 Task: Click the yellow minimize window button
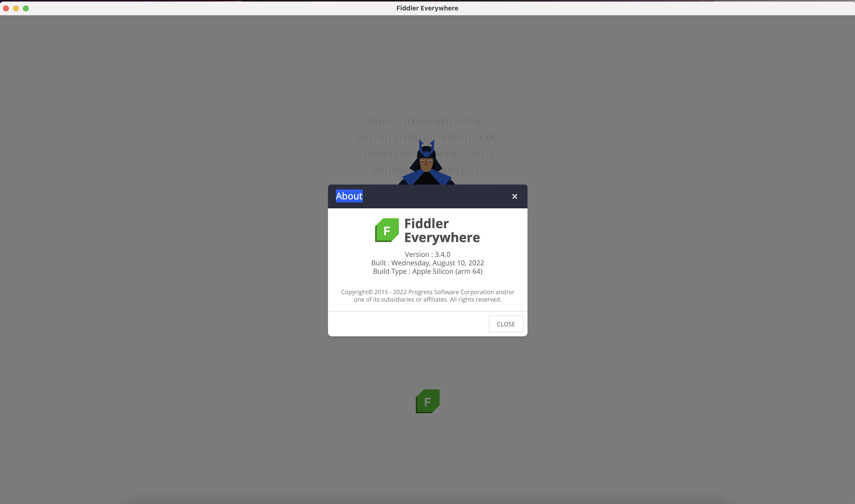(16, 8)
